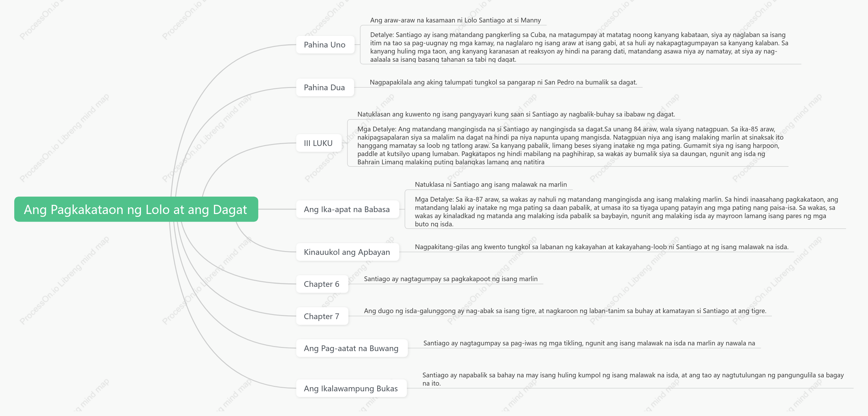Click the Kinauukol ang Apbayan node
The image size is (868, 416).
pos(347,252)
